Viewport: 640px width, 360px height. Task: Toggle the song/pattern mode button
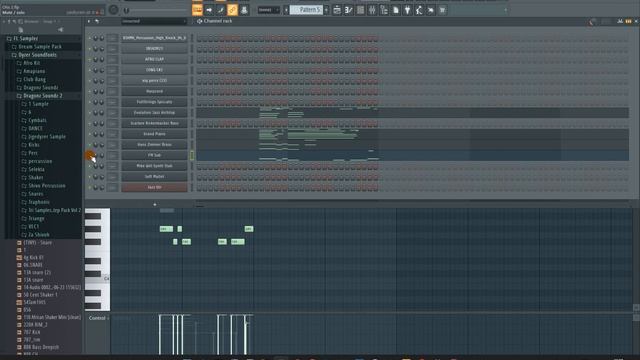[197, 10]
